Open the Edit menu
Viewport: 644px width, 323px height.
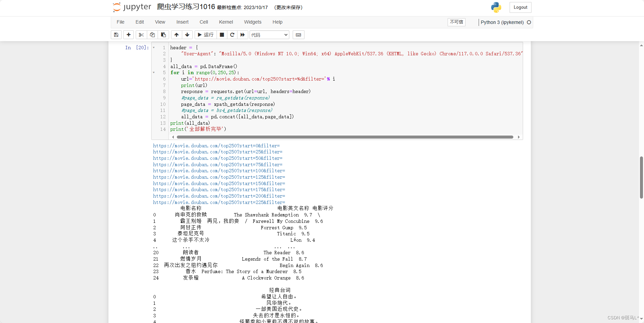(x=140, y=22)
